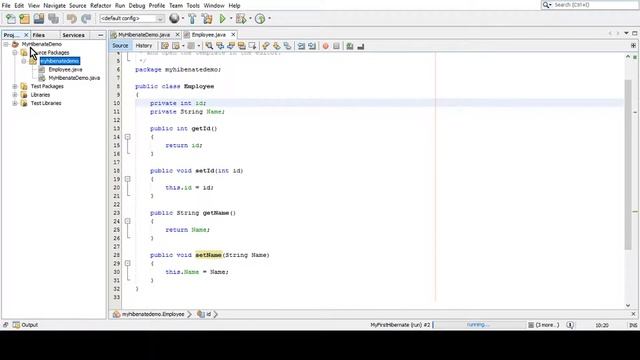Open the globe browser dropdown arrow
This screenshot has height=360, width=640.
(182, 18)
